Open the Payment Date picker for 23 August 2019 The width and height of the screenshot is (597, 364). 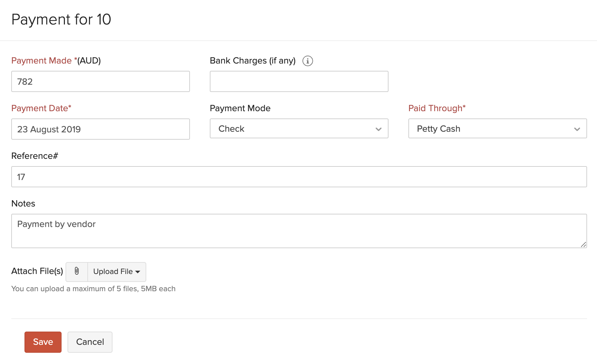(100, 129)
